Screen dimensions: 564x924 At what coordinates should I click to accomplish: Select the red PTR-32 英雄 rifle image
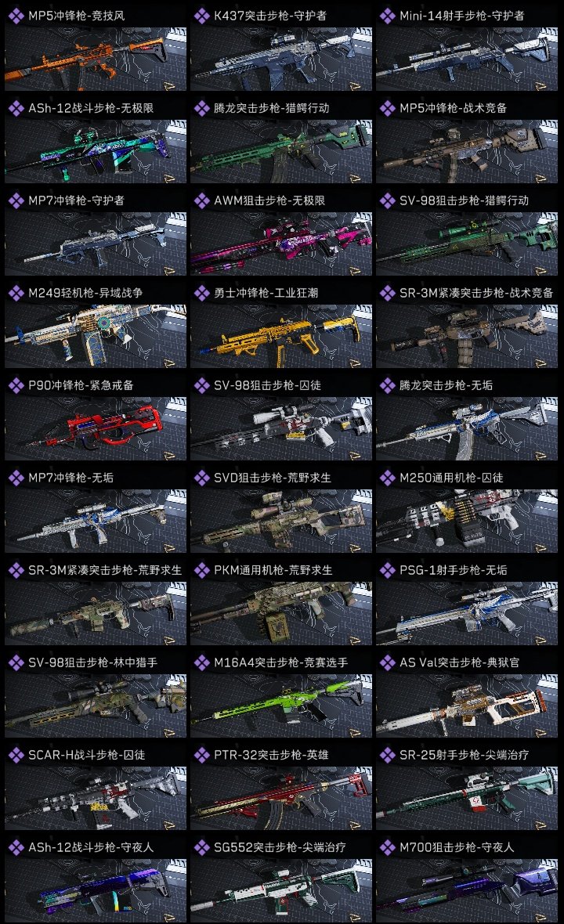click(x=281, y=799)
